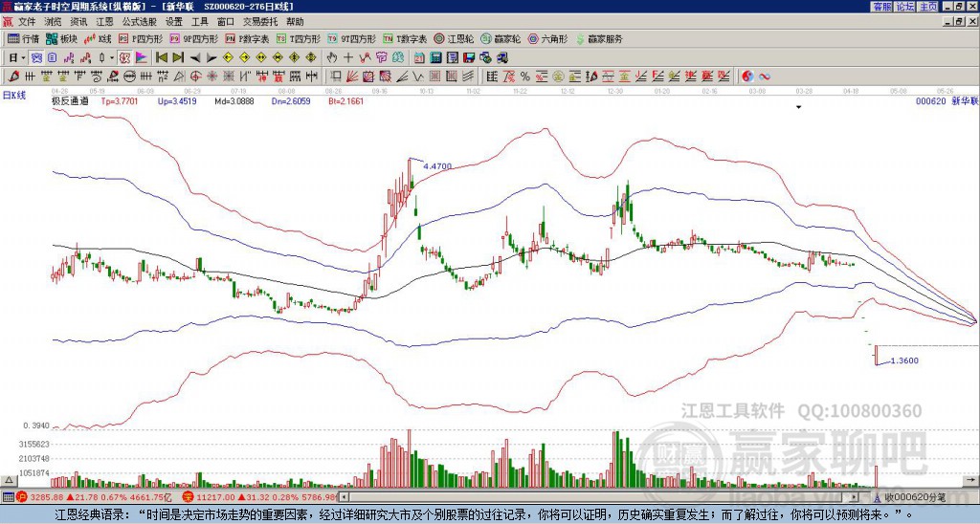Viewport: 980px width, 524px height.
Task: Open the 浏览 menu
Action: pyautogui.click(x=54, y=22)
